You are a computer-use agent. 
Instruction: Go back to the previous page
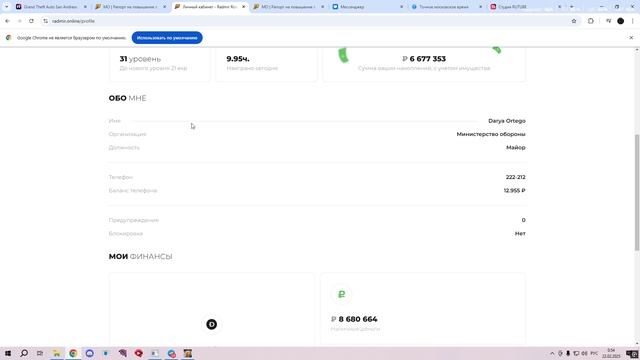[7, 21]
